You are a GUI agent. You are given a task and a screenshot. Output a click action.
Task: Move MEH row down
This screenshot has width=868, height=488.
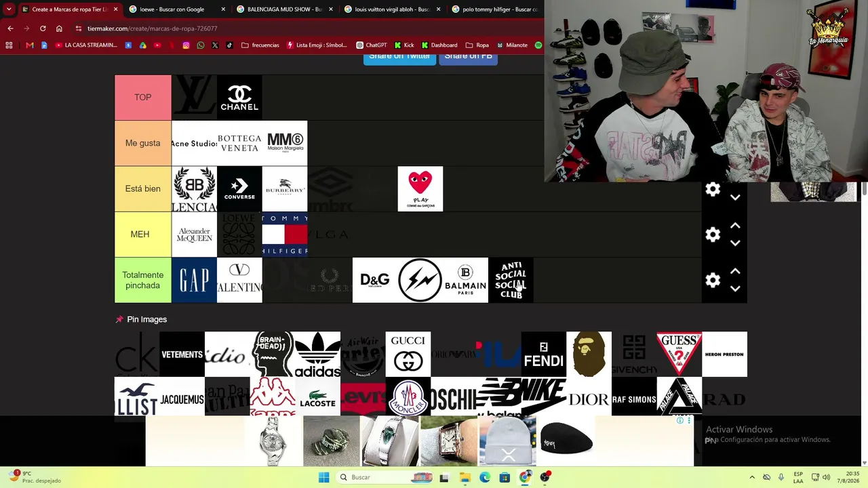(735, 243)
